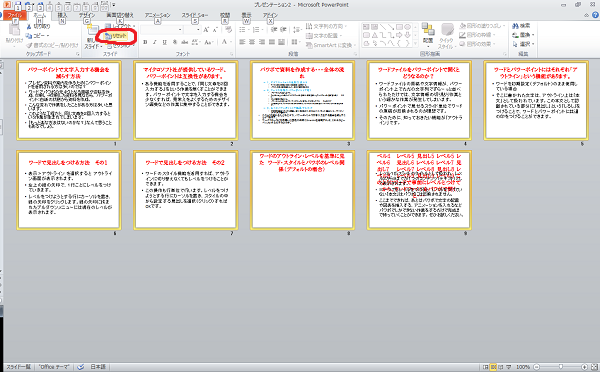600x372 pixels.
Task: Justify text in paragraph group
Action: (272, 42)
